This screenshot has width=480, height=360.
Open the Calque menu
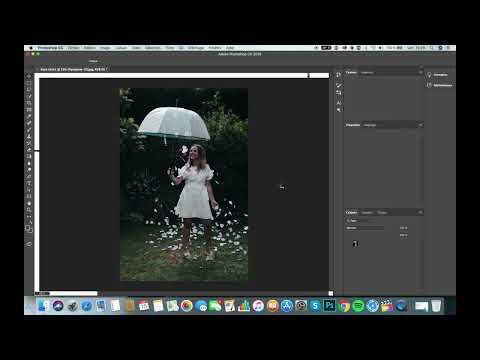click(121, 48)
